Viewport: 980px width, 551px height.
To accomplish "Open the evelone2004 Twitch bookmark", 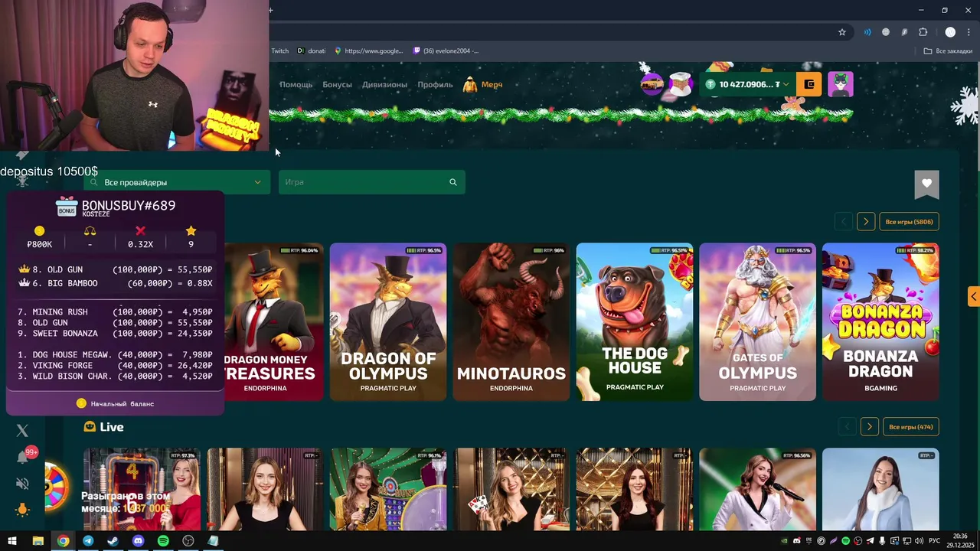I will (x=446, y=51).
